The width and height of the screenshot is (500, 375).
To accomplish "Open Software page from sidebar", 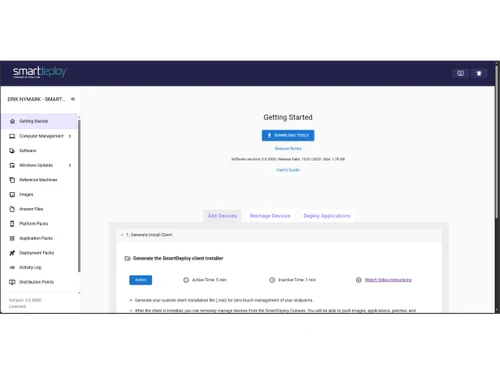I will [x=39, y=151].
